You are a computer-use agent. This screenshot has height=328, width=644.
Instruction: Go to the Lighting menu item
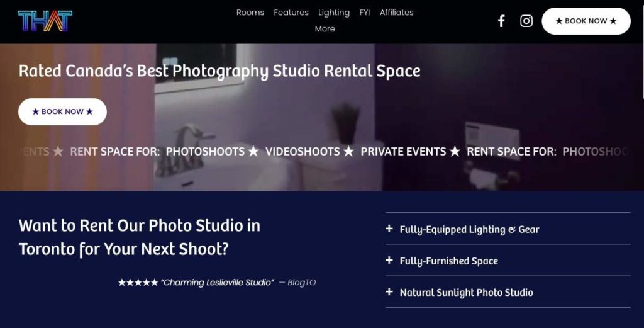[333, 13]
